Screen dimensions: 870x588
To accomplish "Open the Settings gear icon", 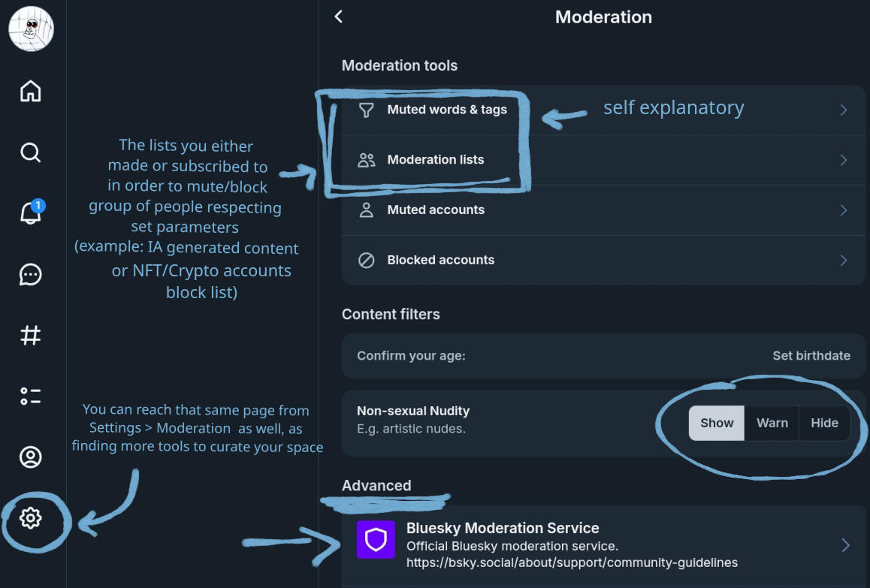I will (30, 518).
